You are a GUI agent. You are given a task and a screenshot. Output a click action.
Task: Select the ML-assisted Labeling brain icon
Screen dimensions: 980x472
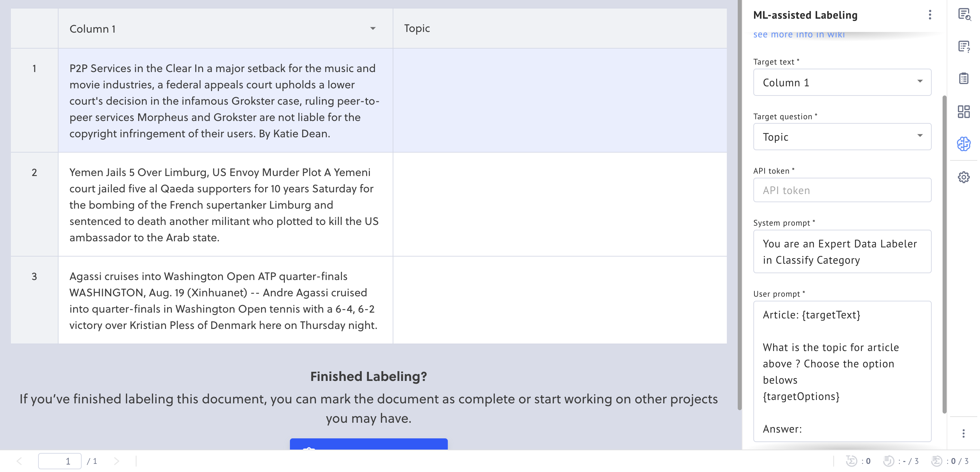pyautogui.click(x=964, y=144)
